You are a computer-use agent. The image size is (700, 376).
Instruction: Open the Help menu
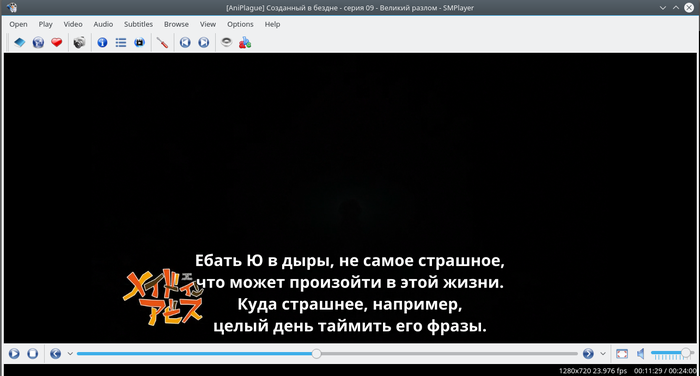point(272,24)
